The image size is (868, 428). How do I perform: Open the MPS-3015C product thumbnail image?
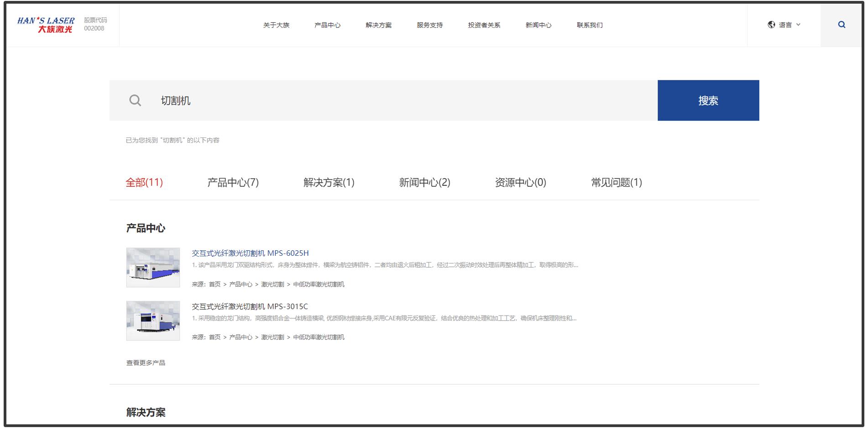pyautogui.click(x=152, y=321)
